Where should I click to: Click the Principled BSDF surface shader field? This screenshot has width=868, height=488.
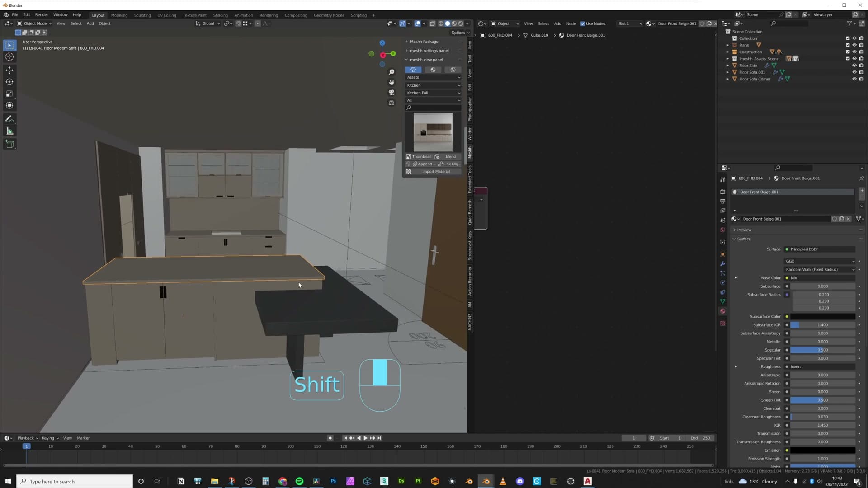tap(820, 249)
